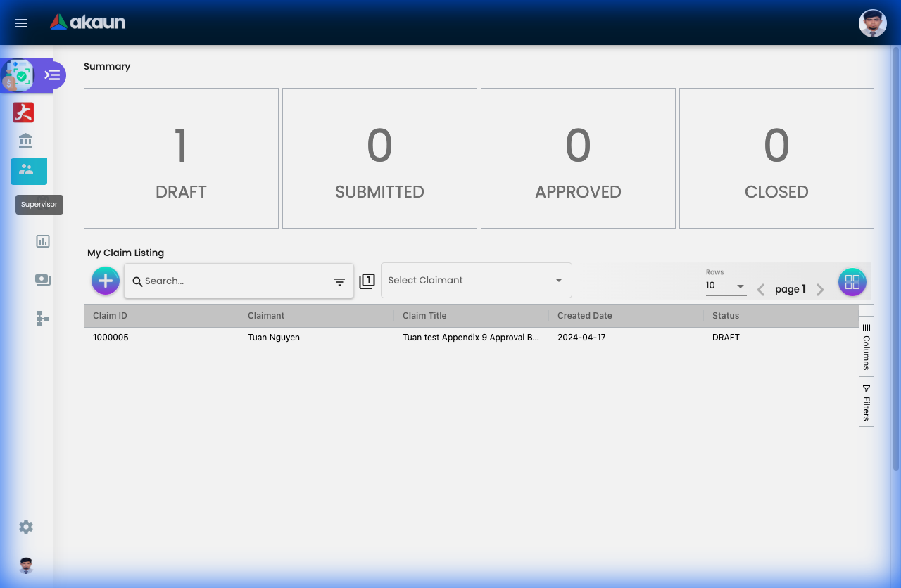Select the wallet/payments icon in sidebar
The image size is (901, 588).
coord(42,279)
